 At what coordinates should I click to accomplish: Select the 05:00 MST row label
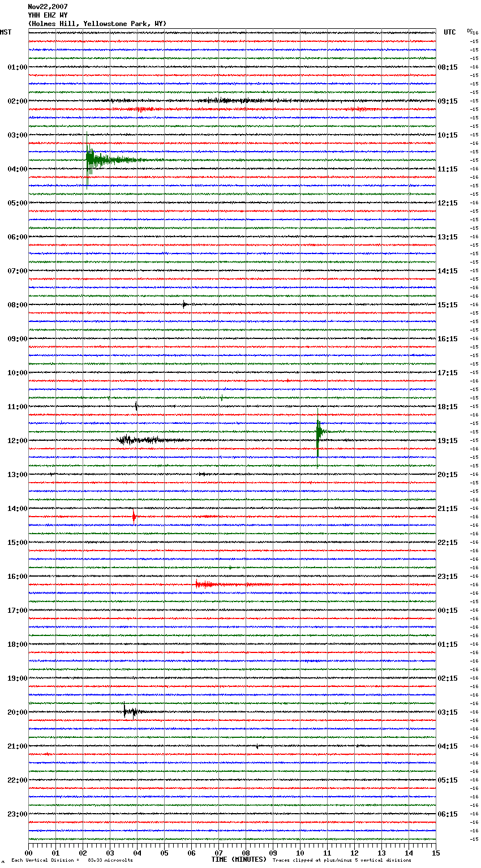[x=18, y=203]
